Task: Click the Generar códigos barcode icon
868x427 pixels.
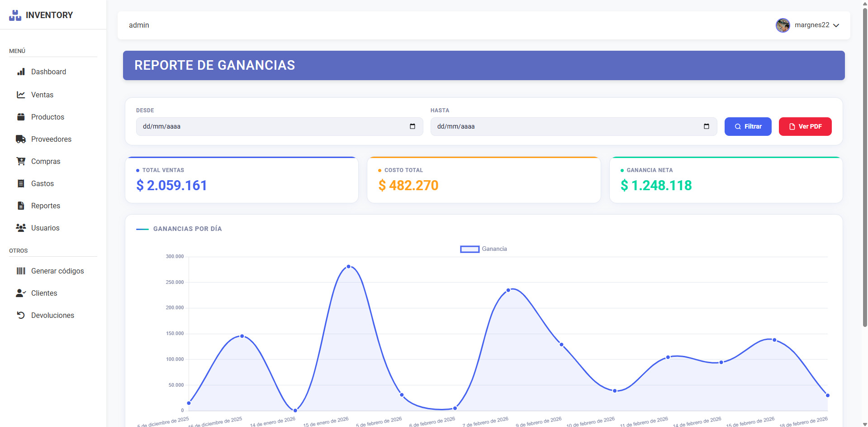Action: click(21, 271)
